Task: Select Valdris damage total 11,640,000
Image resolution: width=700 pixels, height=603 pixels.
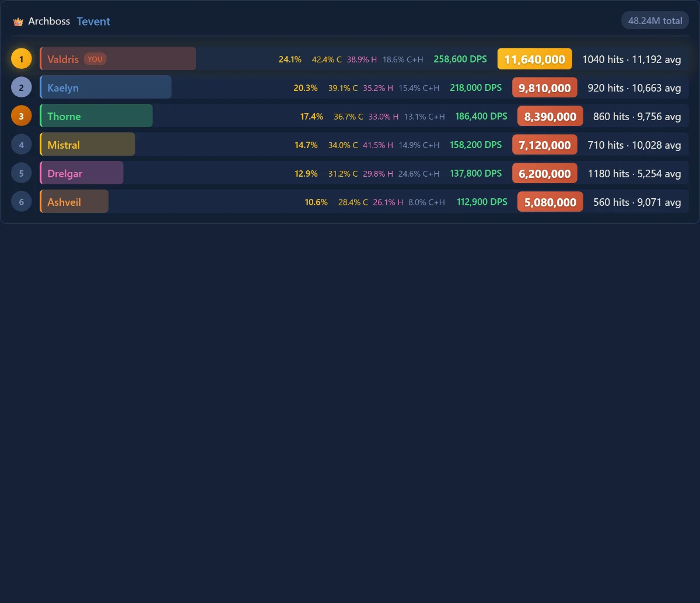Action: pos(535,59)
